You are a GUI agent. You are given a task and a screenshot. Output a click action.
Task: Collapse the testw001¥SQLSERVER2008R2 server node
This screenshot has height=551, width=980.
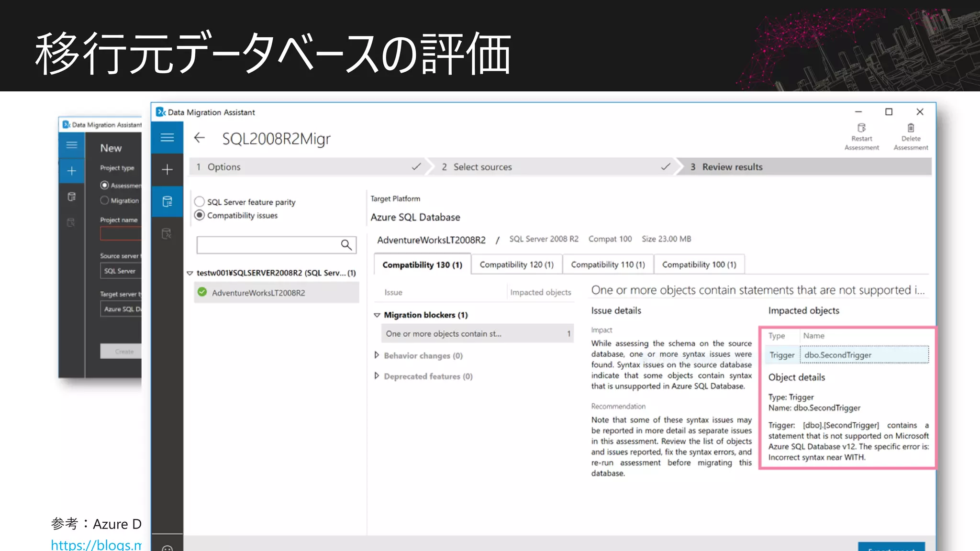[189, 273]
